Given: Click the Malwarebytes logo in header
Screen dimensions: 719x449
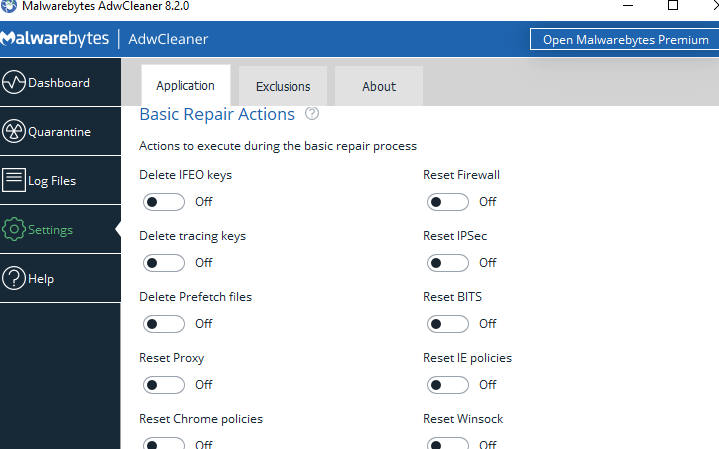Looking at the screenshot, I should click(x=55, y=40).
